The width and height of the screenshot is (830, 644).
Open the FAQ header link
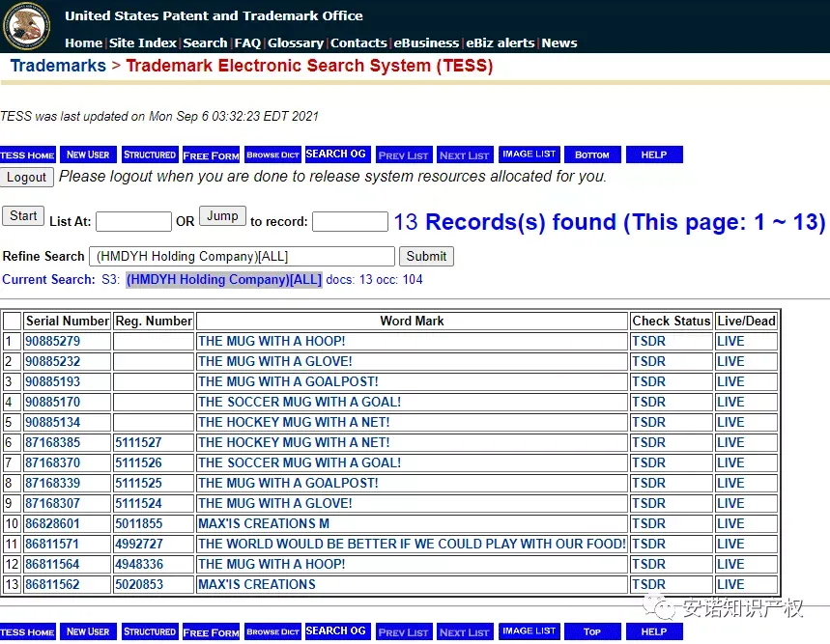pos(247,42)
